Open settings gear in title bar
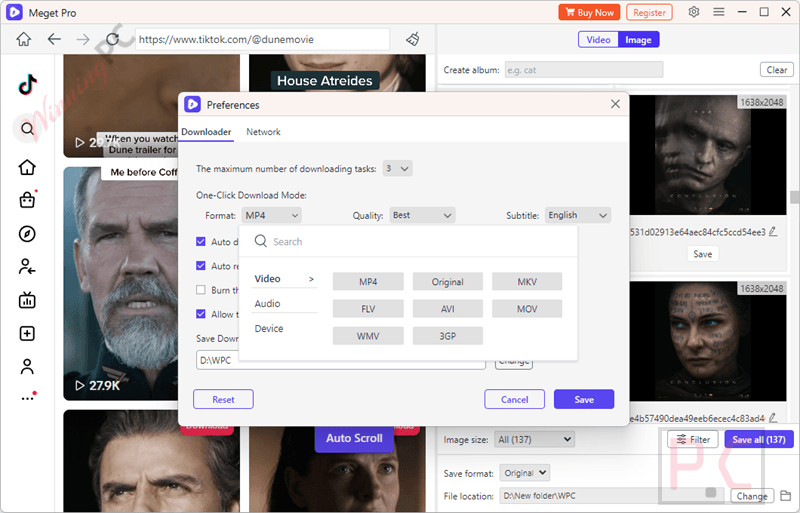The image size is (800, 513). pos(693,12)
